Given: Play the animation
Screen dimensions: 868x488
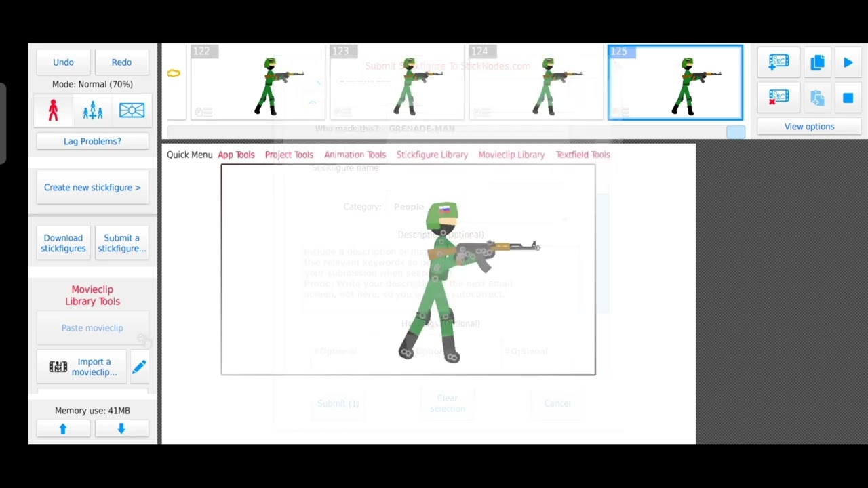Looking at the screenshot, I should [848, 62].
